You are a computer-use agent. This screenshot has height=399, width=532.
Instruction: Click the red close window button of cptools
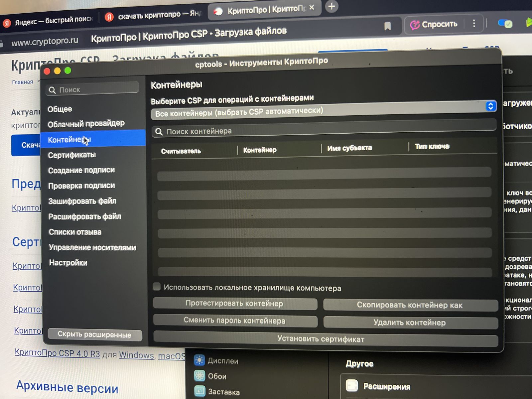pos(47,71)
